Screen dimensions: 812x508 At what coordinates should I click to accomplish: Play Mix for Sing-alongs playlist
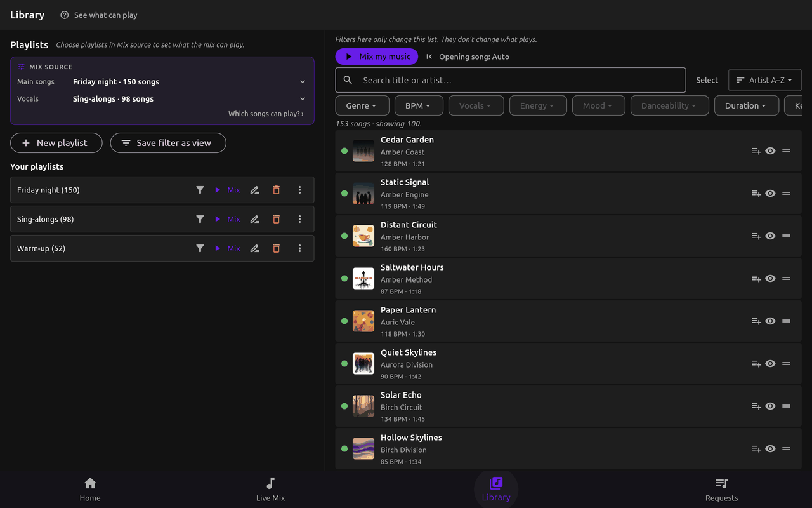tap(227, 219)
